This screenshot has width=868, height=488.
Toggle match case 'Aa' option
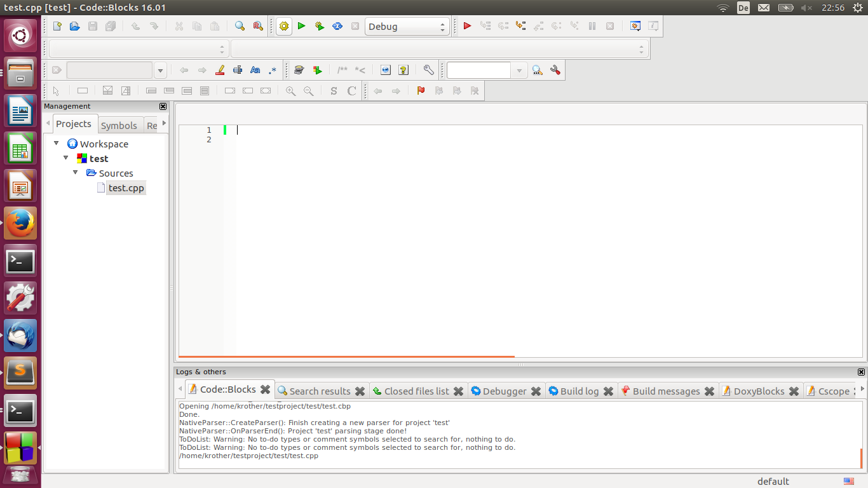pos(255,70)
